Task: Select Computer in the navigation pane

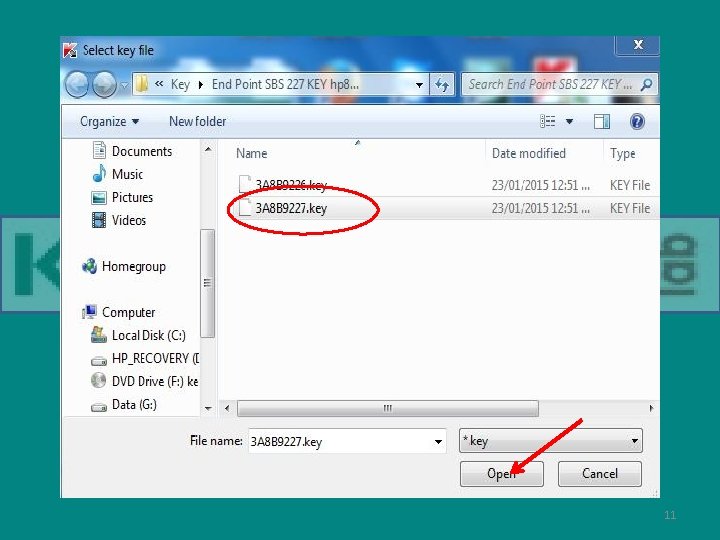Action: click(129, 312)
